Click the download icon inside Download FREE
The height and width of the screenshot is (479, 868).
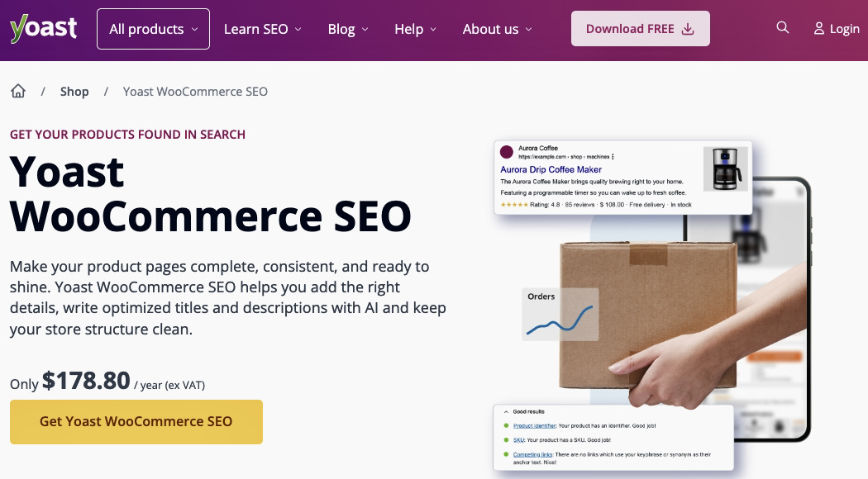pos(687,29)
